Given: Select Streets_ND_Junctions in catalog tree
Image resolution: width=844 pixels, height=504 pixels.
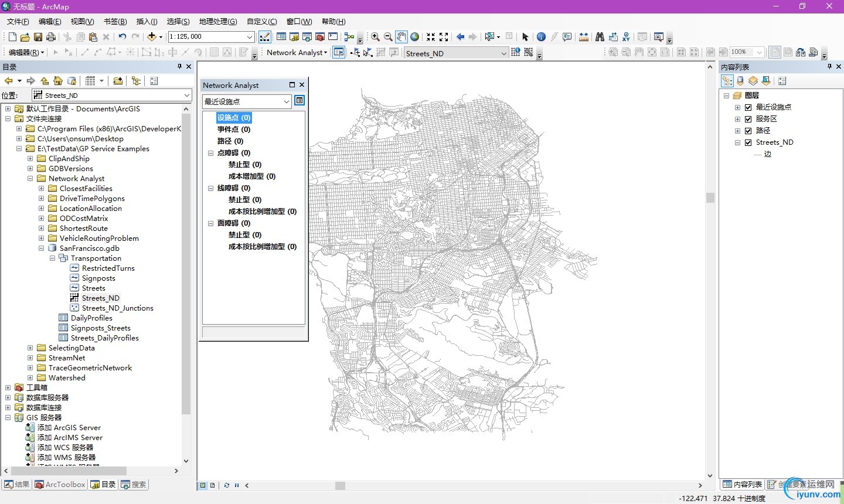Looking at the screenshot, I should 117,308.
